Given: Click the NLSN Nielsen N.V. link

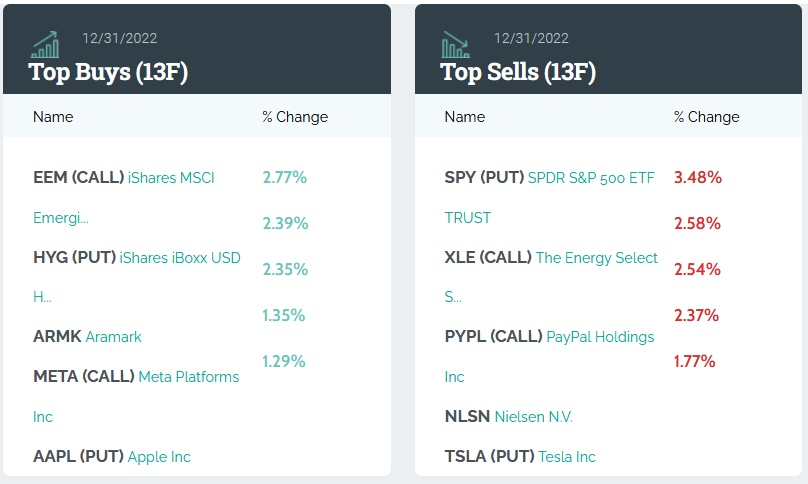Looking at the screenshot, I should point(508,417).
